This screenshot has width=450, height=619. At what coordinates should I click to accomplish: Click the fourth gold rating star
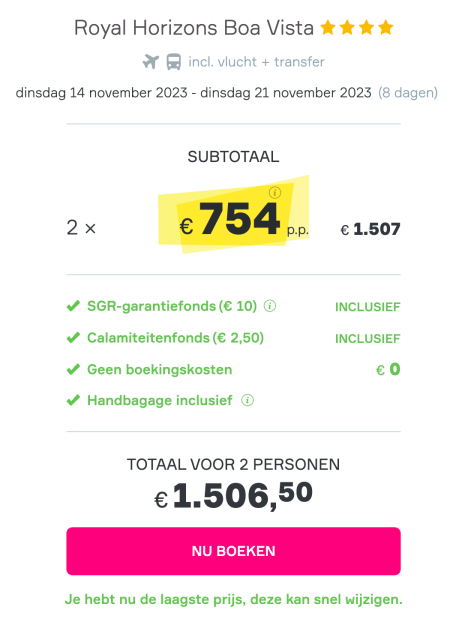click(386, 28)
